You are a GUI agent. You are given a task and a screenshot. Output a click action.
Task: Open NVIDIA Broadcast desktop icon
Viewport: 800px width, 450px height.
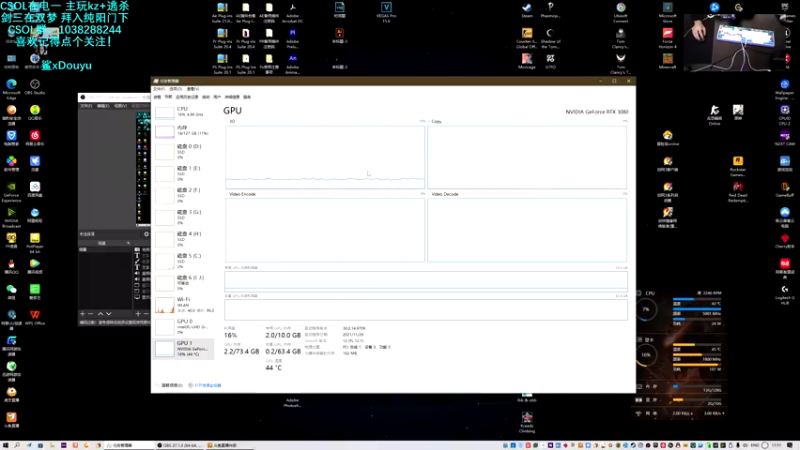coord(11,218)
